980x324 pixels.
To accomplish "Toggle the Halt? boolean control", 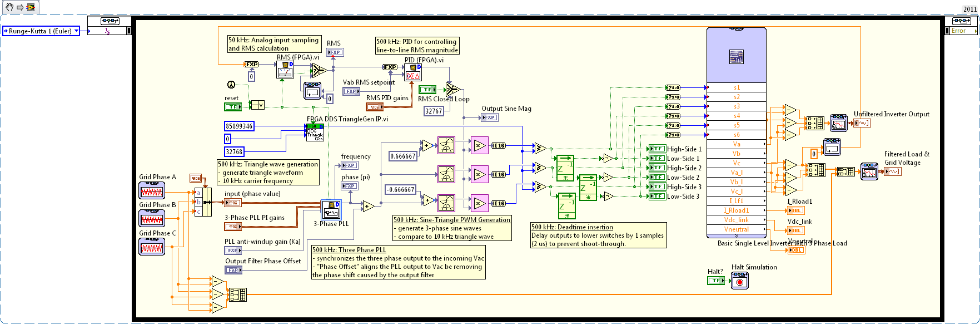I will pyautogui.click(x=715, y=281).
